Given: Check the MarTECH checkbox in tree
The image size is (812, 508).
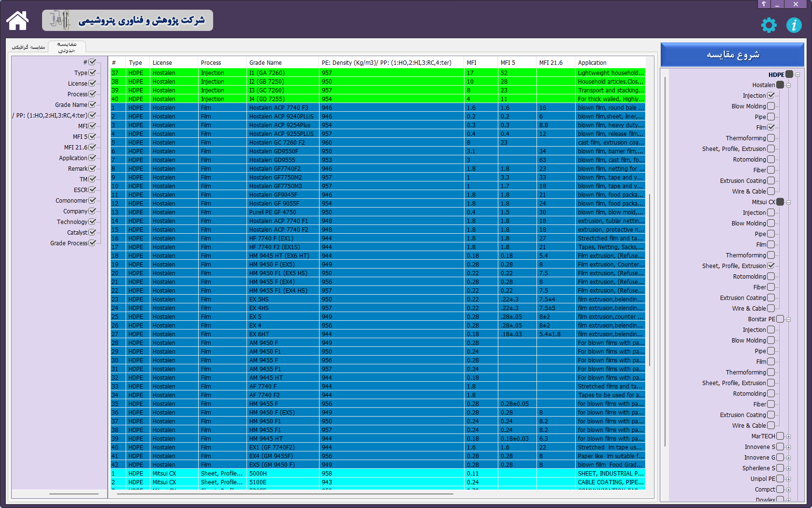Looking at the screenshot, I should coord(780,436).
